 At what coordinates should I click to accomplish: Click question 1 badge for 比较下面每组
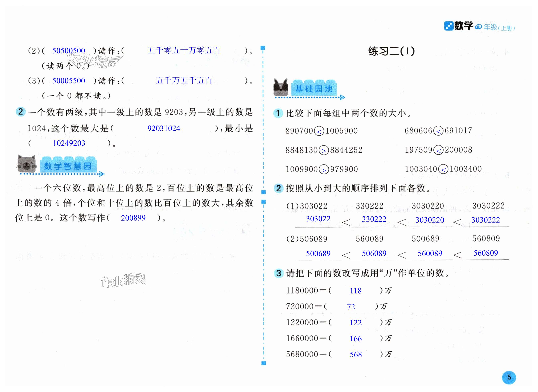[278, 113]
